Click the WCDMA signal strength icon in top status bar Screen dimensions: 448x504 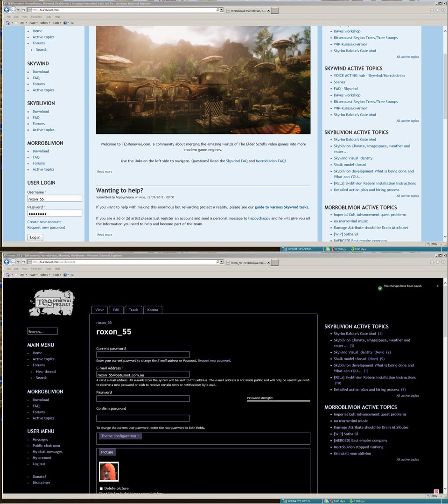pyautogui.click(x=285, y=249)
